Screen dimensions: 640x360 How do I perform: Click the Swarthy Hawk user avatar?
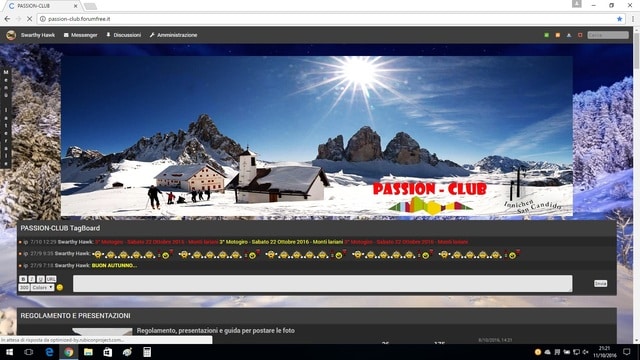click(x=11, y=35)
